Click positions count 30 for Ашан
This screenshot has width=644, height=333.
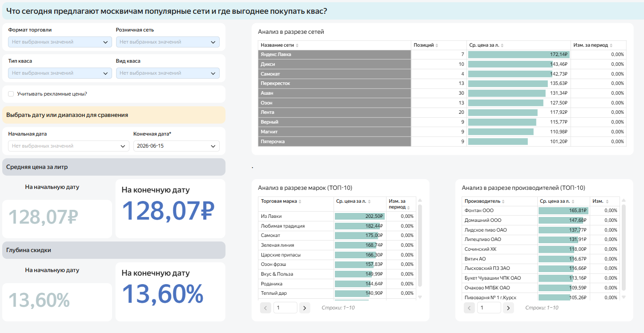[x=439, y=93]
